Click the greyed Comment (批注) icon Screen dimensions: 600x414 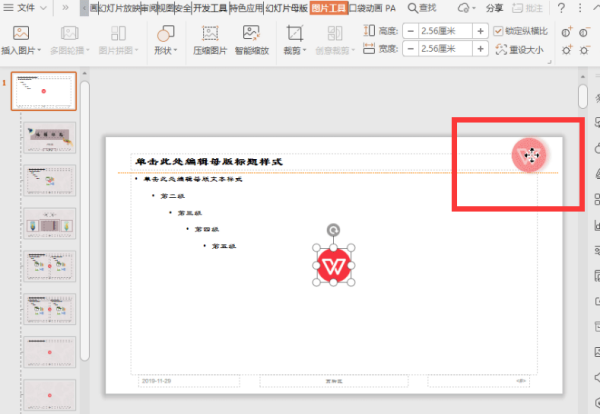(x=517, y=8)
